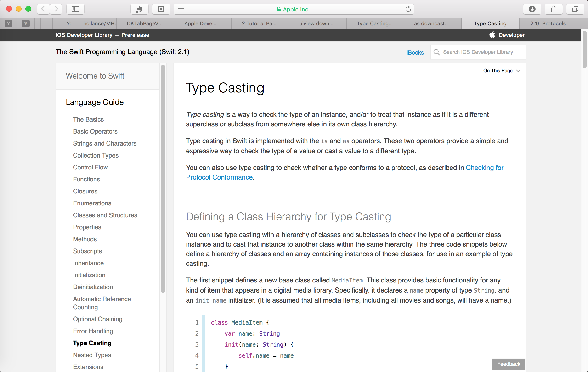Toggle the Safari sidebar icon
The image size is (588, 372).
[75, 9]
